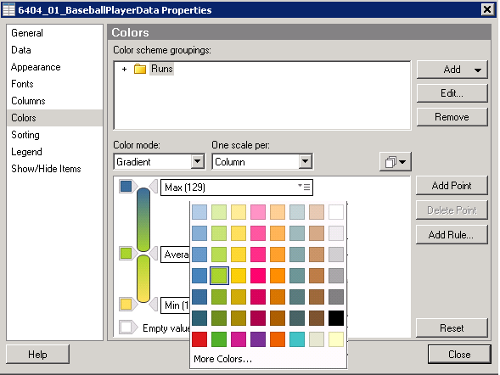500x375 pixels.
Task: Click the Add Point button
Action: (452, 186)
